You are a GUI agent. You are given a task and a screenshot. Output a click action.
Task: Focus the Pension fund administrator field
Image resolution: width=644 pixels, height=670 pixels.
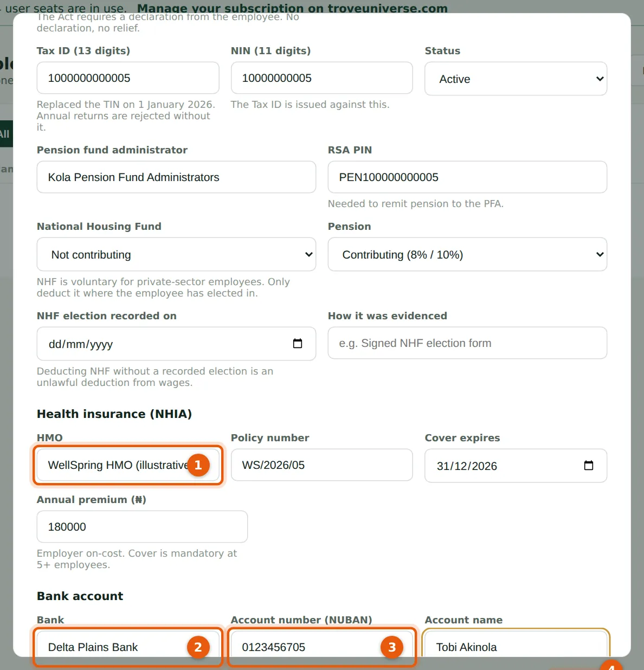176,177
